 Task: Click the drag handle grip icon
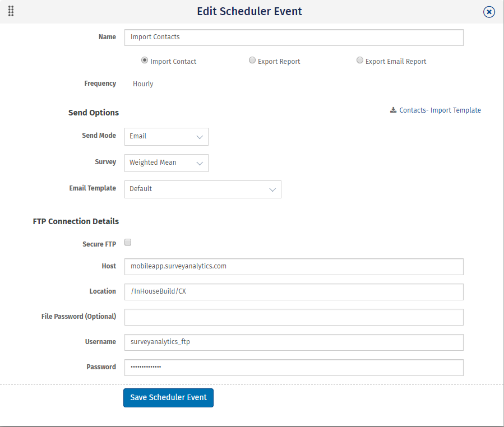pos(11,11)
